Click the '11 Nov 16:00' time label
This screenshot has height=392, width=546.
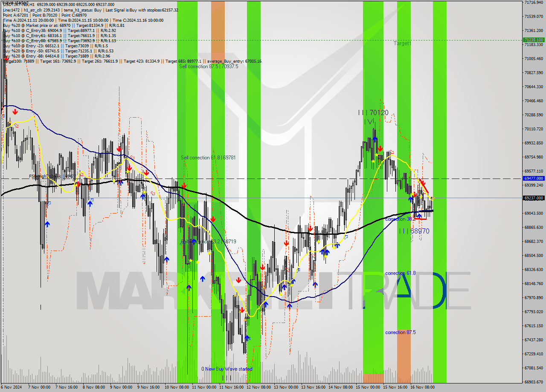231,387
